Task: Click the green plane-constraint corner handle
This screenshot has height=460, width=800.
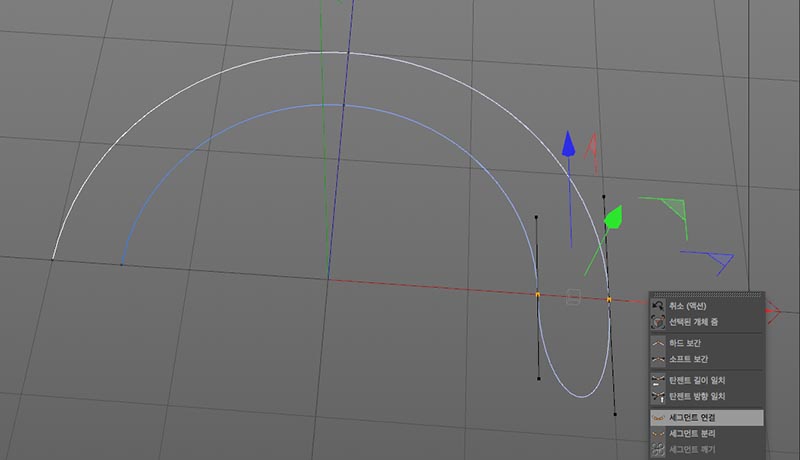Action: pyautogui.click(x=674, y=209)
